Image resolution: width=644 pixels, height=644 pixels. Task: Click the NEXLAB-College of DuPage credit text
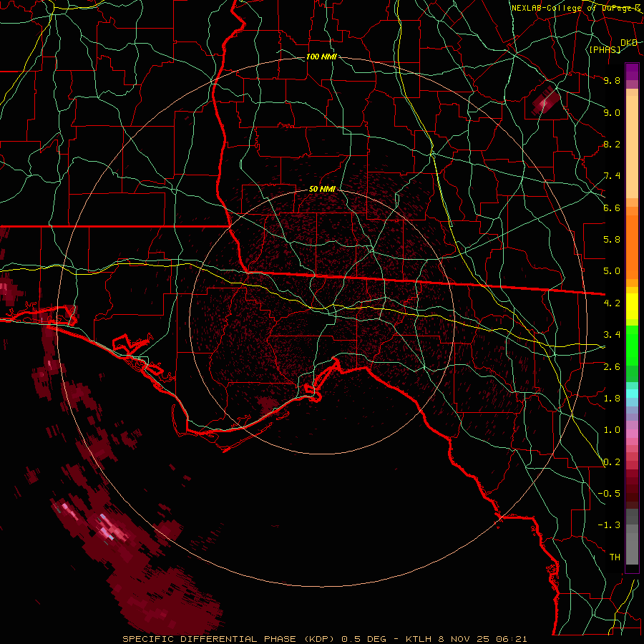click(576, 8)
